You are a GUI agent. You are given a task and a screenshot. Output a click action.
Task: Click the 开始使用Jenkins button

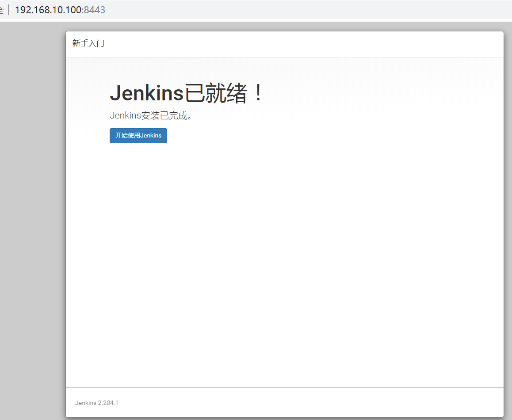pos(138,136)
